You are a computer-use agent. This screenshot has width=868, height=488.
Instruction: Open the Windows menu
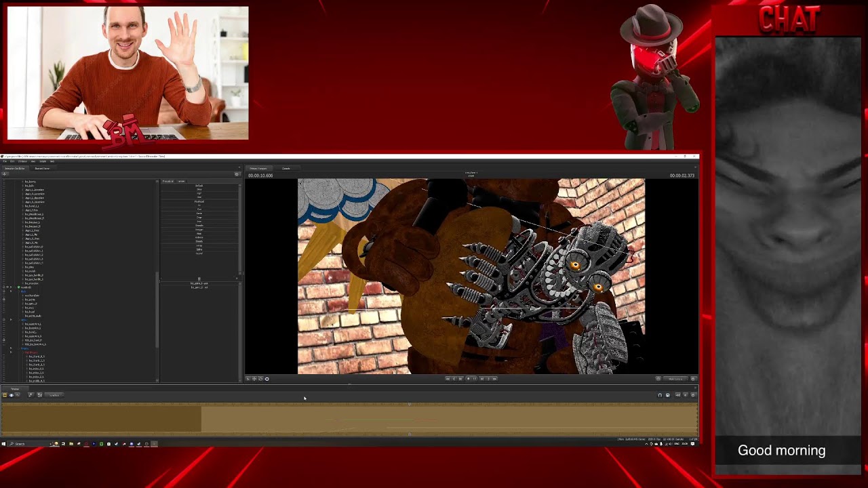tap(22, 161)
